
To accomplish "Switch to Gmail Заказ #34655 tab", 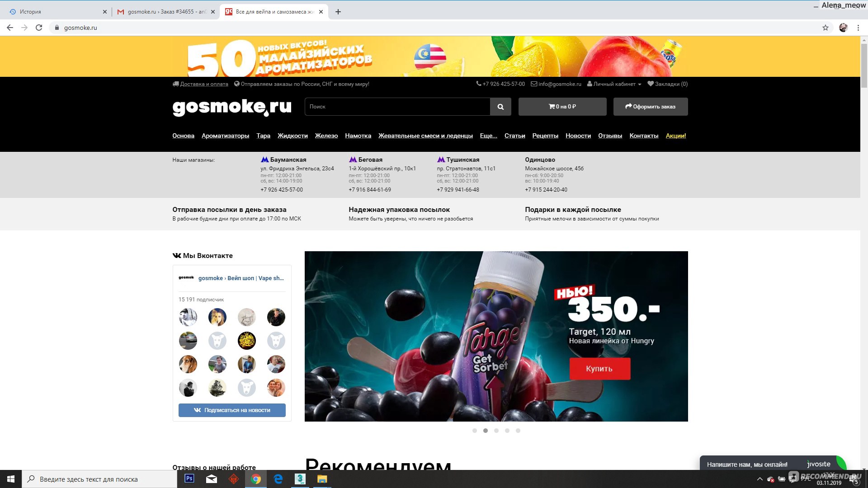I will click(165, 12).
